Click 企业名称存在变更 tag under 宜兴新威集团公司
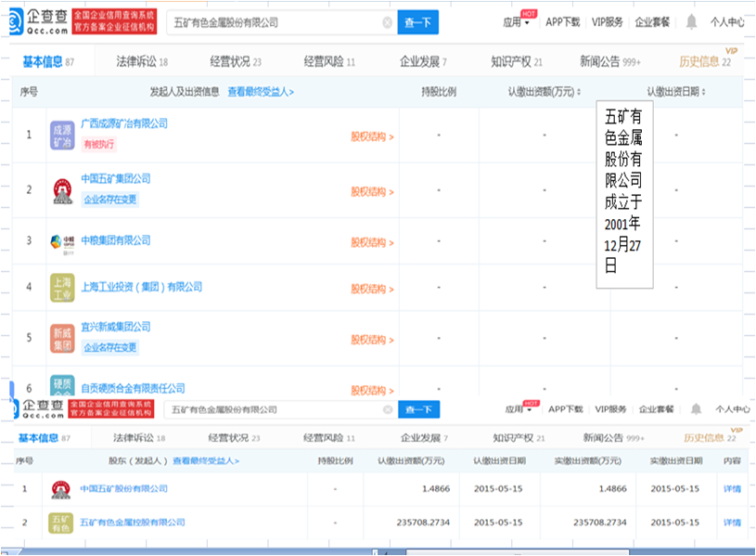 pos(110,347)
